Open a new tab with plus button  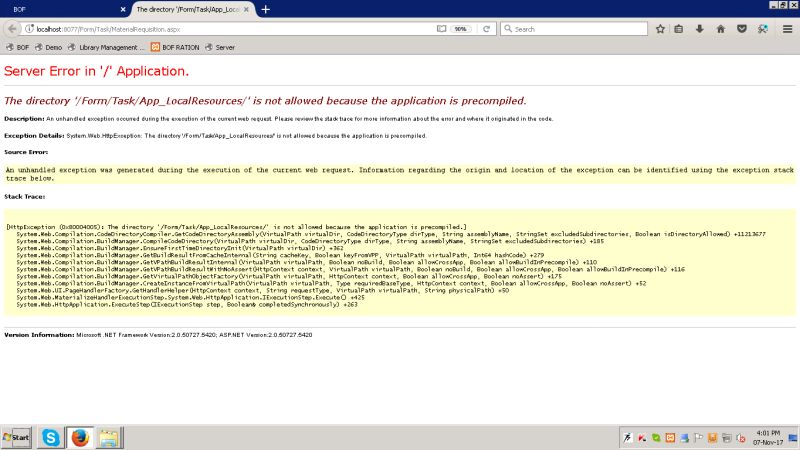265,9
